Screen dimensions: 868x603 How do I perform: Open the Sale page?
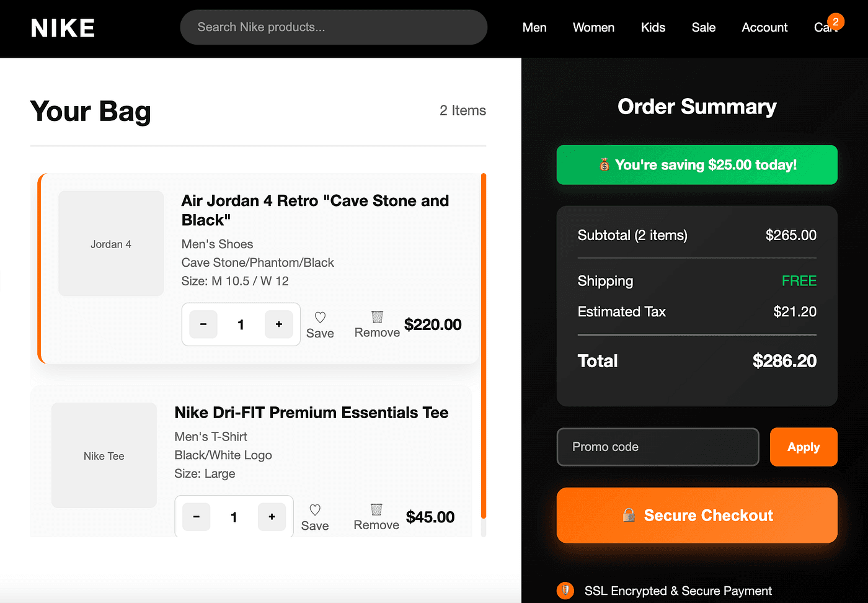(704, 27)
